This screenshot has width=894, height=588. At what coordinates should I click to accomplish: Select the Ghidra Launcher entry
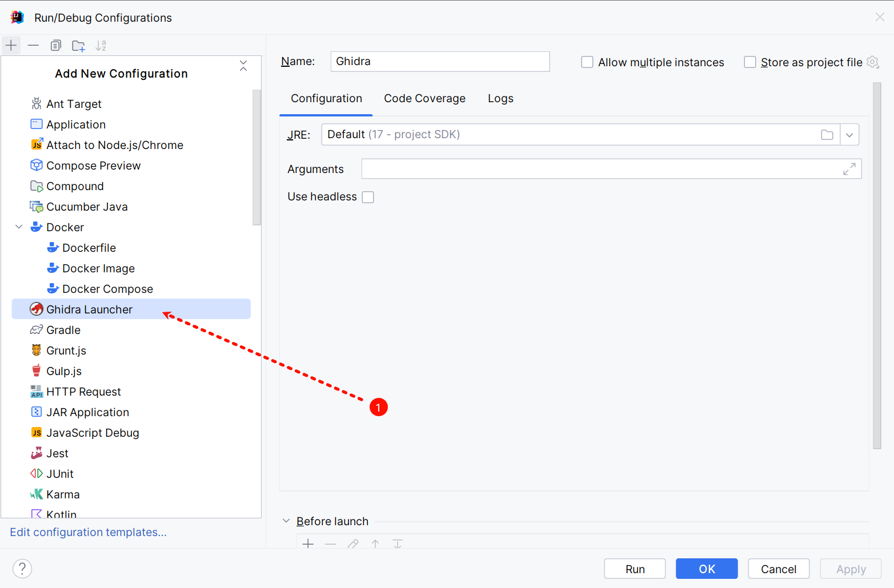pos(131,309)
